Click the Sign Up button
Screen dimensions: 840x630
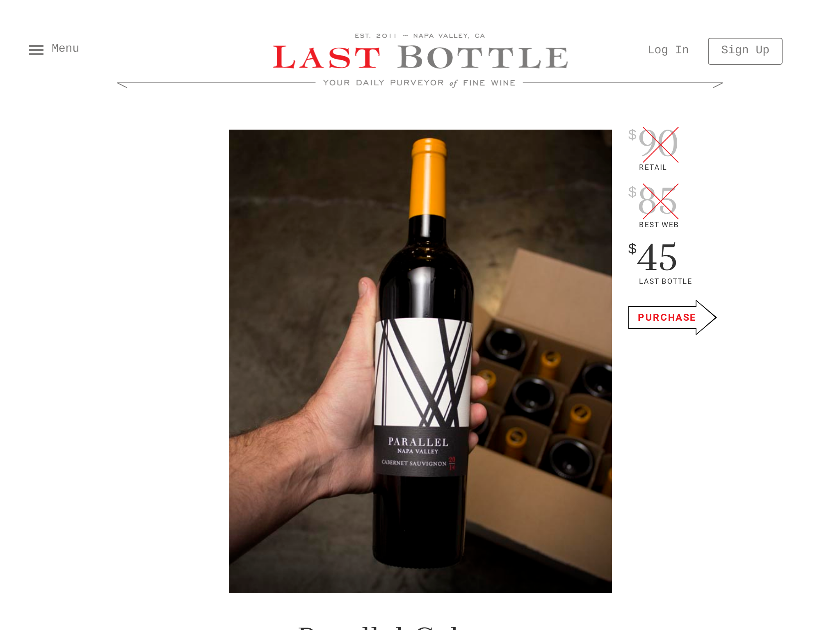click(745, 51)
